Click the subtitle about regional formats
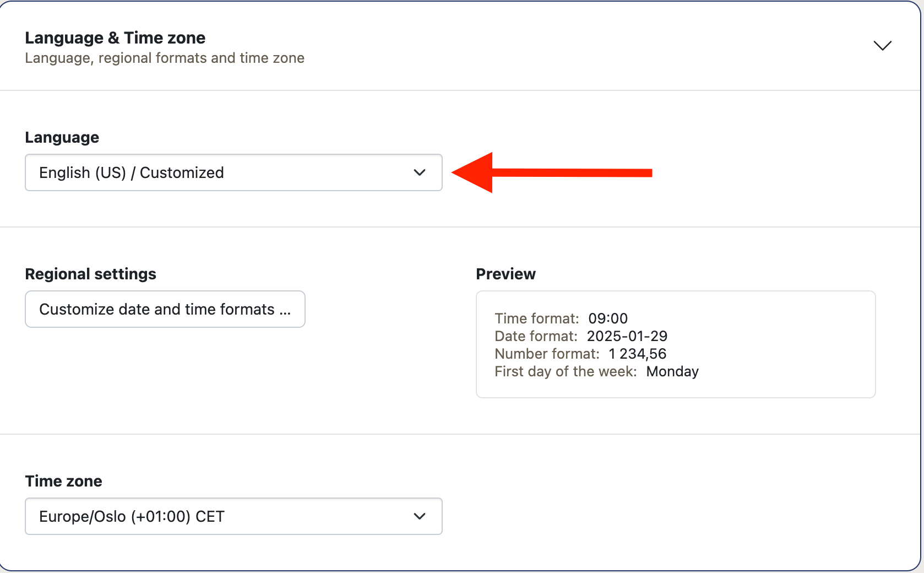Screen dimensions: 924x573 coord(164,58)
